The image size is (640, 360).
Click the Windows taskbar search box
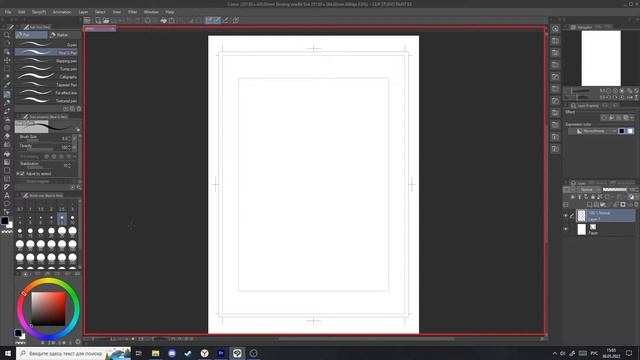tap(73, 353)
